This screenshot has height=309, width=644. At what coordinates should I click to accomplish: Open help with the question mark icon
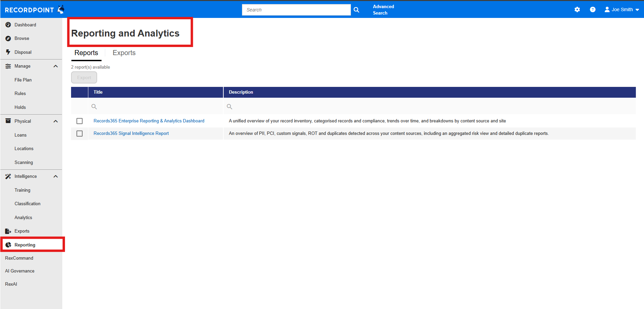coord(593,9)
